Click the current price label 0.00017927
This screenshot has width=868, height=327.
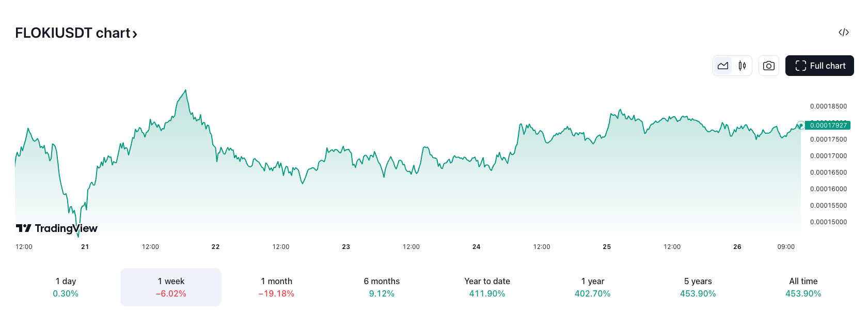tap(828, 125)
